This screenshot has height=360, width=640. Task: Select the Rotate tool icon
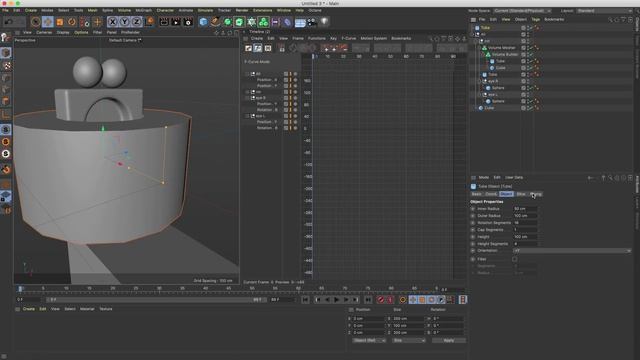click(72, 22)
